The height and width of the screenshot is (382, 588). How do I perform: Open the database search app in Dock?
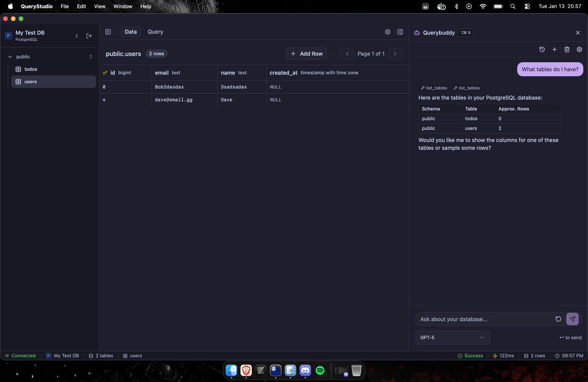tap(291, 370)
